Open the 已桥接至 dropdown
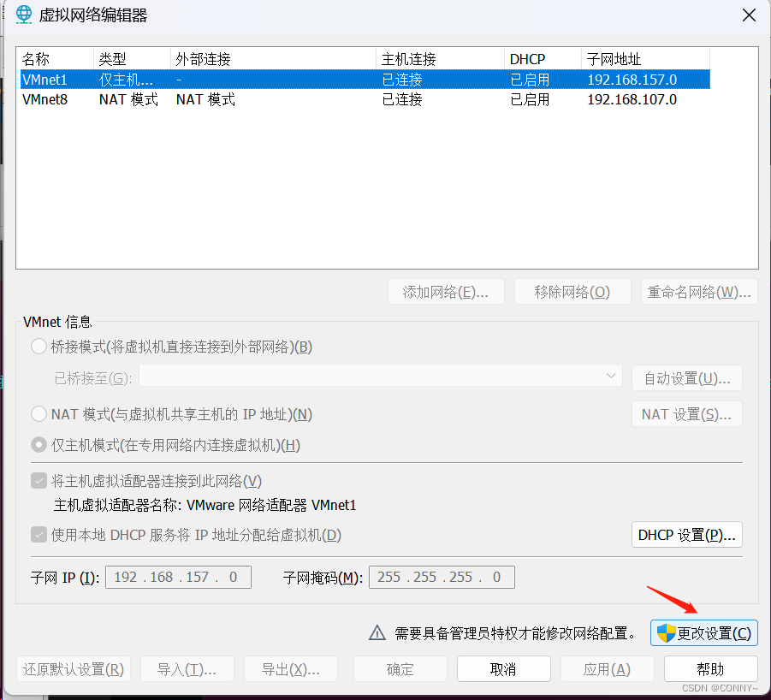 381,376
